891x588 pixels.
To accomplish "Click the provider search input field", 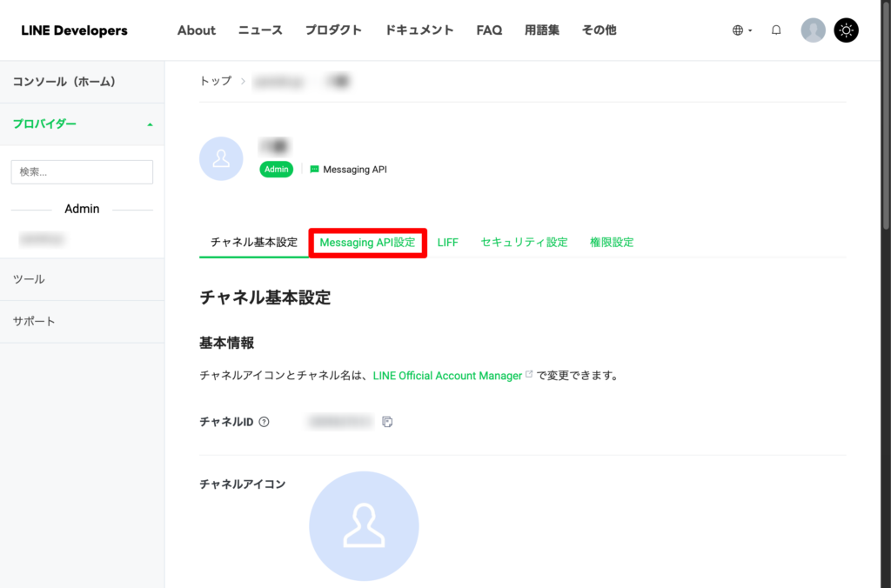I will tap(82, 172).
